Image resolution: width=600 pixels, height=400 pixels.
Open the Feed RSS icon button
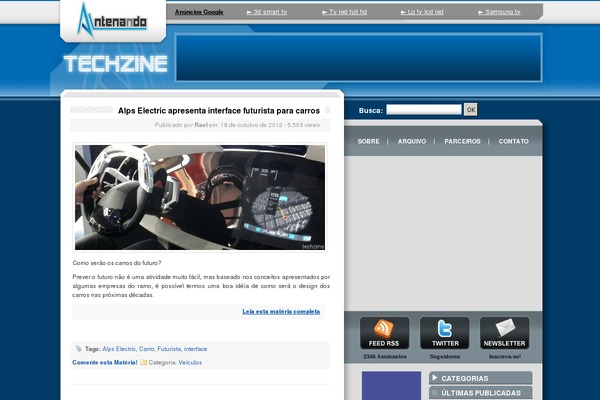coord(384,333)
